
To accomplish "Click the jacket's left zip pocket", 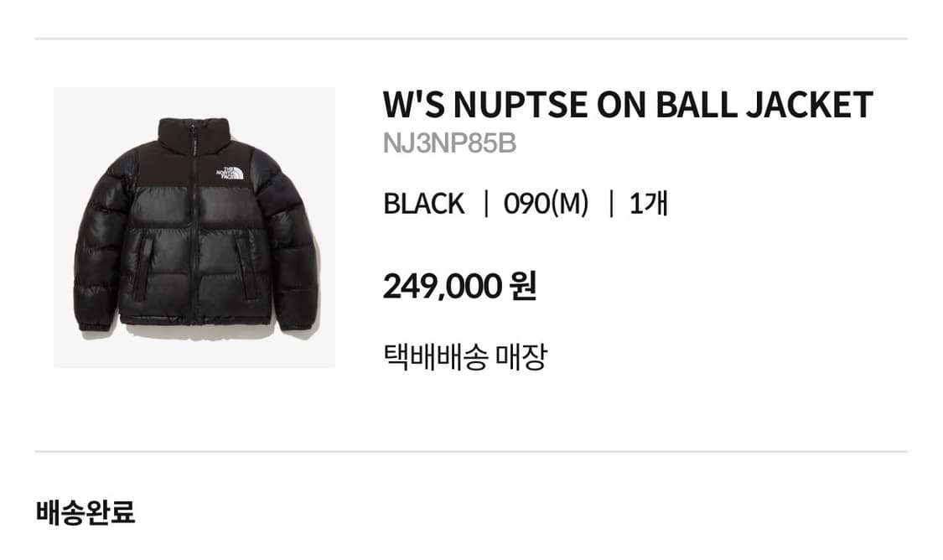I will pyautogui.click(x=143, y=267).
